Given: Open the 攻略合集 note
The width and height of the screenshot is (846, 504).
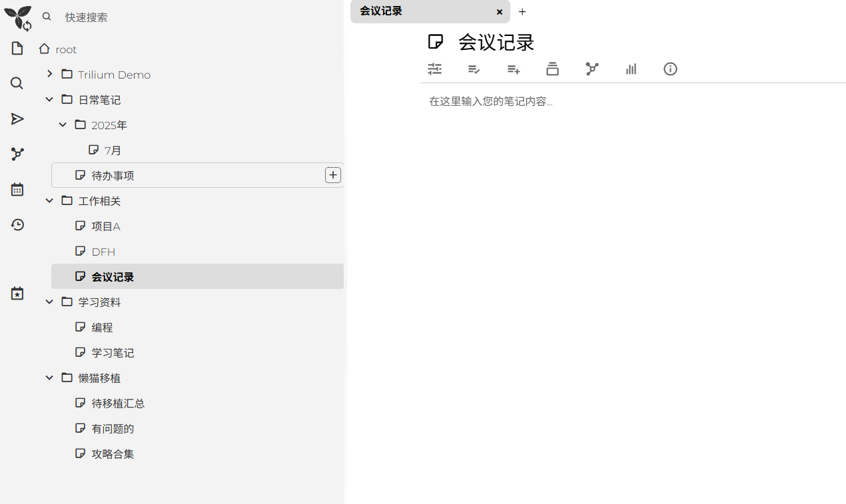Looking at the screenshot, I should coord(113,454).
